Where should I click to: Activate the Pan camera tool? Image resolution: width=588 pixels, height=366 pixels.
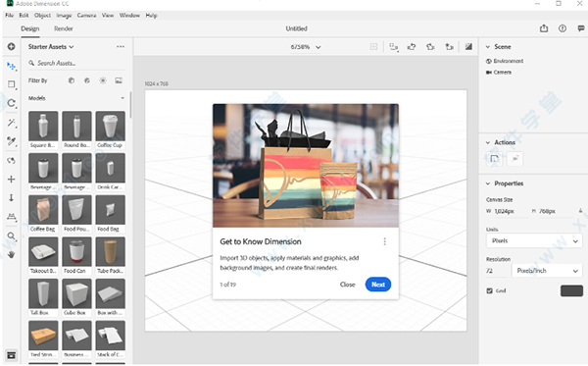(x=11, y=179)
